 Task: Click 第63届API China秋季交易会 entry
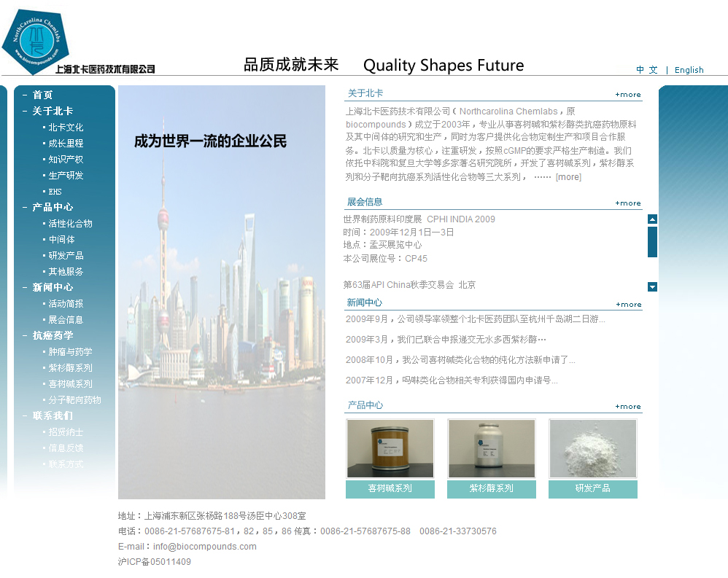point(409,285)
